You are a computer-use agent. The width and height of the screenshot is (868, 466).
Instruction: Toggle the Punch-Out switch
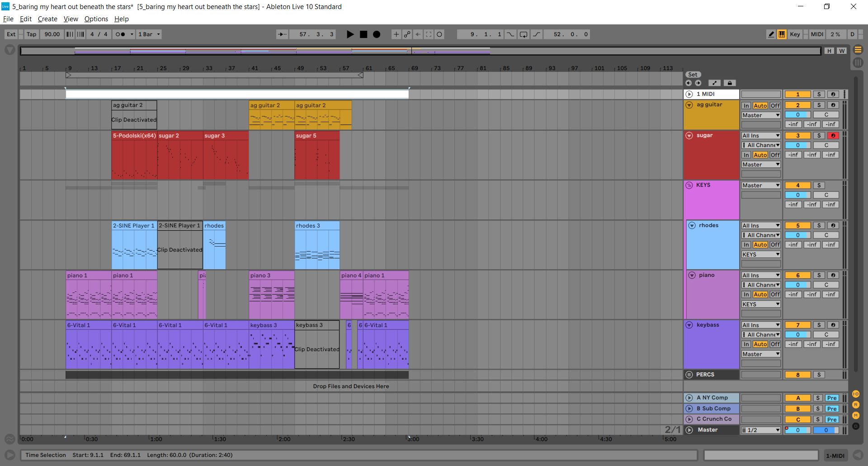coord(537,34)
